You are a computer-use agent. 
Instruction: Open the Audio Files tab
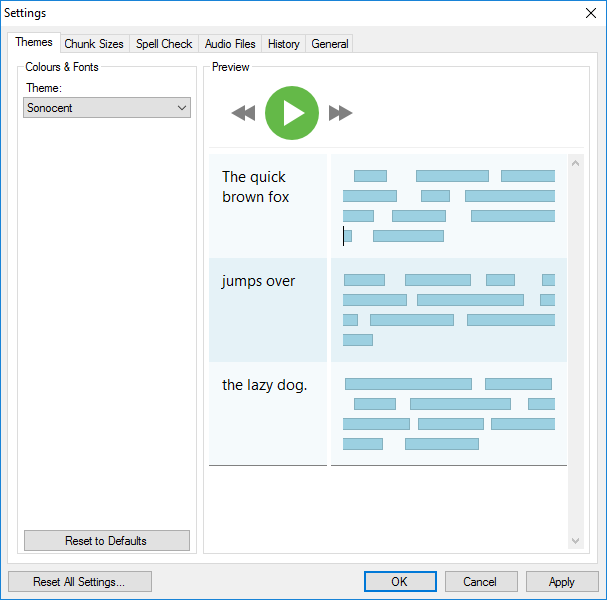point(230,44)
